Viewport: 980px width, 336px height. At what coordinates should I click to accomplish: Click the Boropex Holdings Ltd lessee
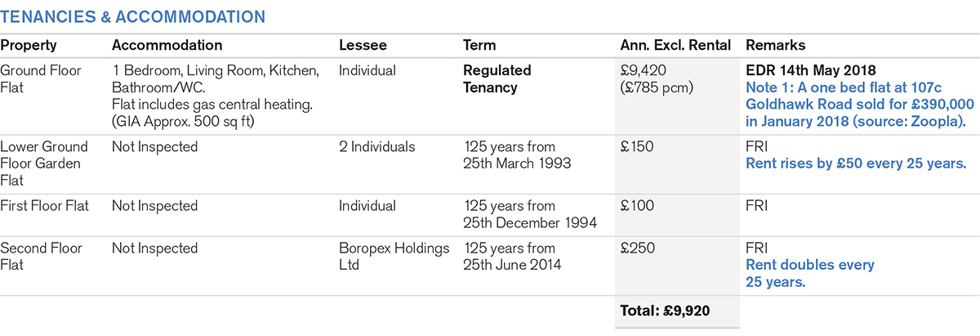pyautogui.click(x=394, y=257)
